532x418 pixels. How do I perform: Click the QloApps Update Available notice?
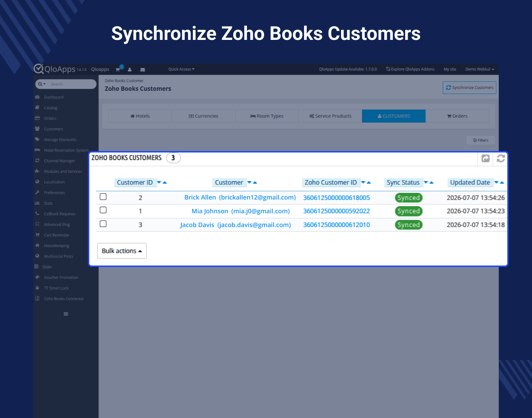(x=348, y=69)
